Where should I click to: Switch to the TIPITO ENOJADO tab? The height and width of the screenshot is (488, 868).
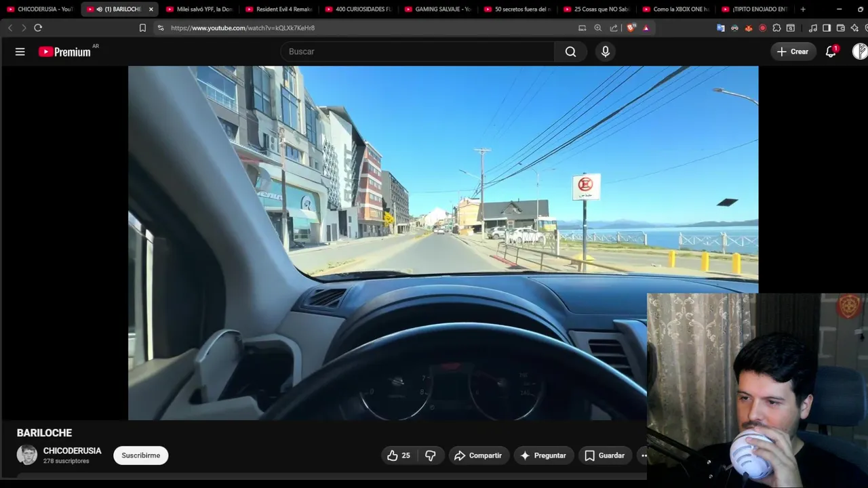click(755, 9)
